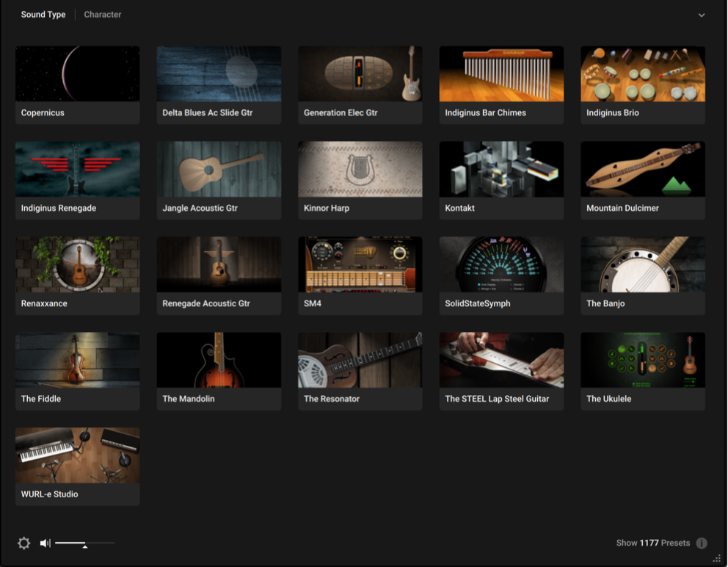The image size is (728, 567).
Task: Open the Kontakt product image
Action: [501, 169]
